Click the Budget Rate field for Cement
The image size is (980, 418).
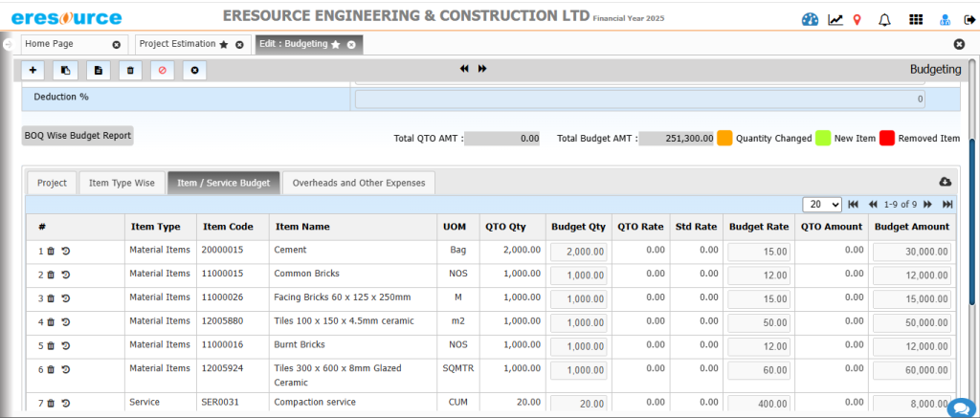[758, 252]
